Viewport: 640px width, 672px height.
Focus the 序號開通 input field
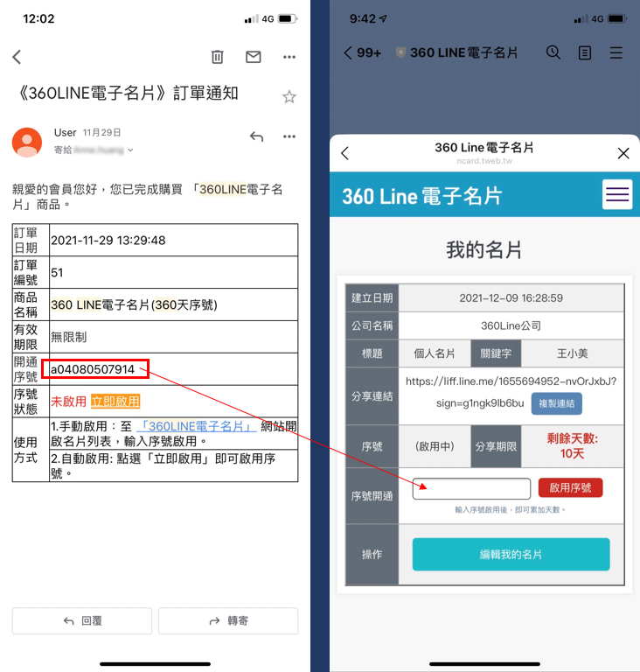471,488
